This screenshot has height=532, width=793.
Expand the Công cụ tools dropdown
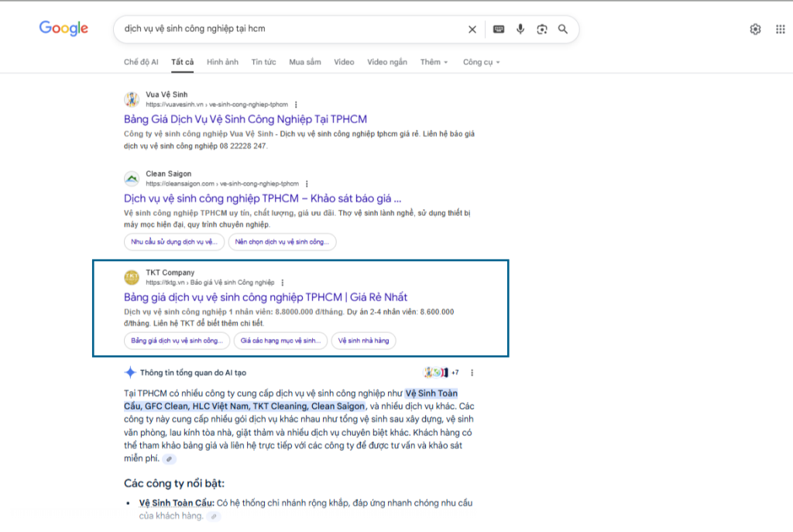pyautogui.click(x=481, y=62)
